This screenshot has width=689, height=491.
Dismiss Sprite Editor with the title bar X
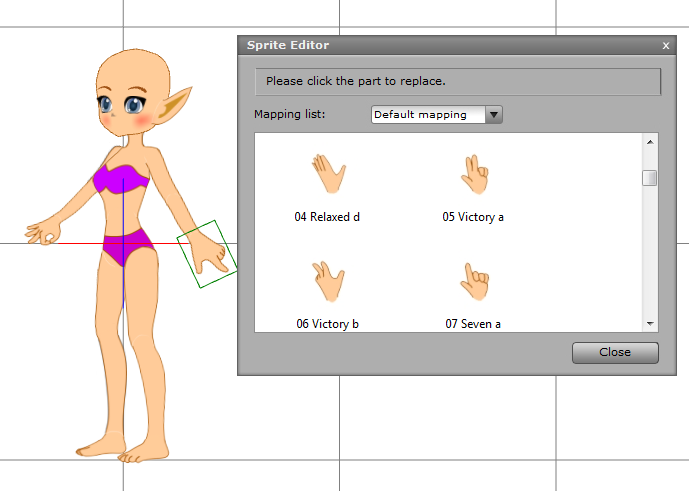click(666, 45)
